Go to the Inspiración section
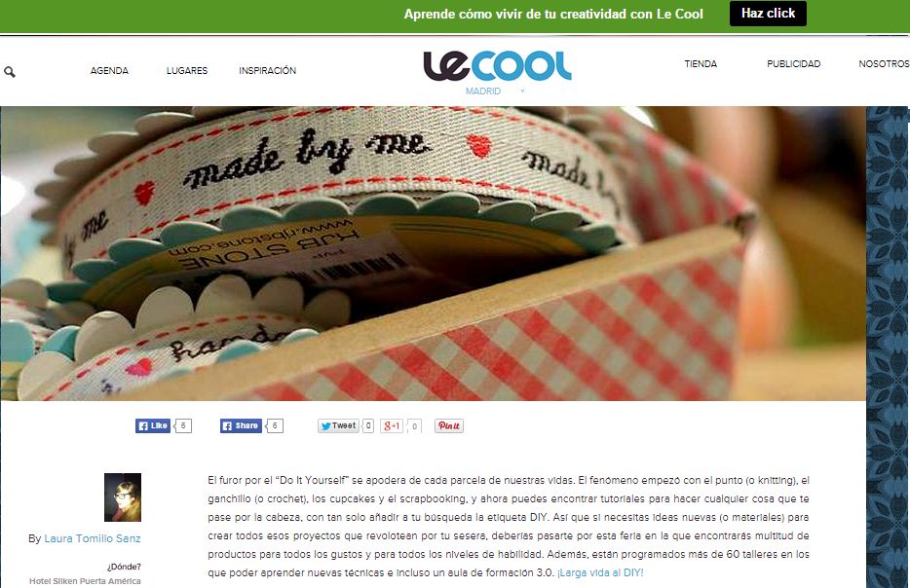The width and height of the screenshot is (910, 588). click(x=268, y=71)
